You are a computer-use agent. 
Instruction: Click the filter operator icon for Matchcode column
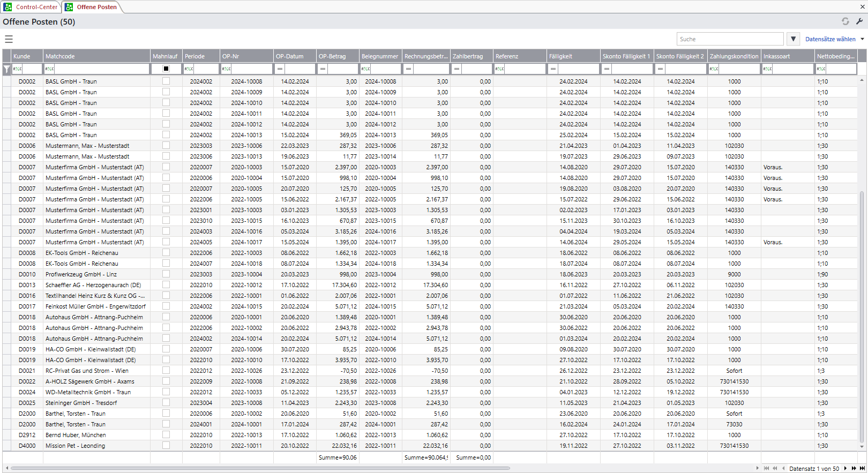click(49, 69)
